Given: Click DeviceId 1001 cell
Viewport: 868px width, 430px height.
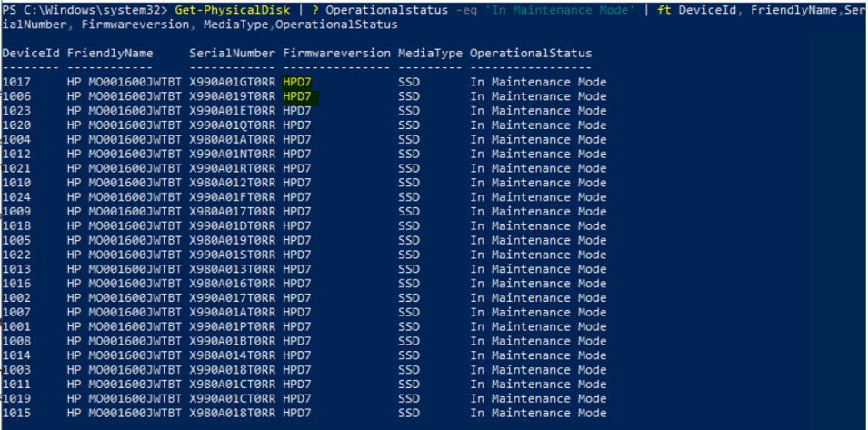Looking at the screenshot, I should click(16, 326).
